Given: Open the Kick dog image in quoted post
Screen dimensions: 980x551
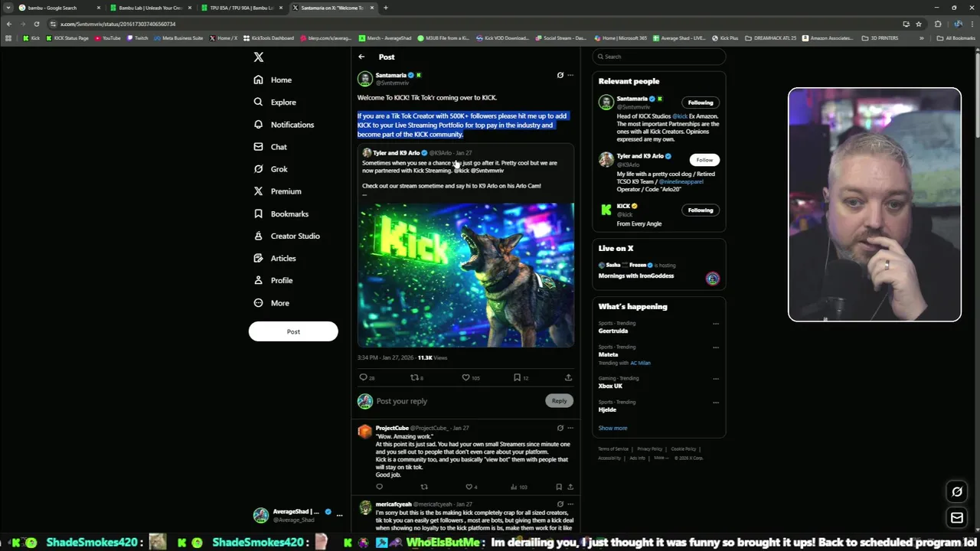Looking at the screenshot, I should tap(465, 275).
